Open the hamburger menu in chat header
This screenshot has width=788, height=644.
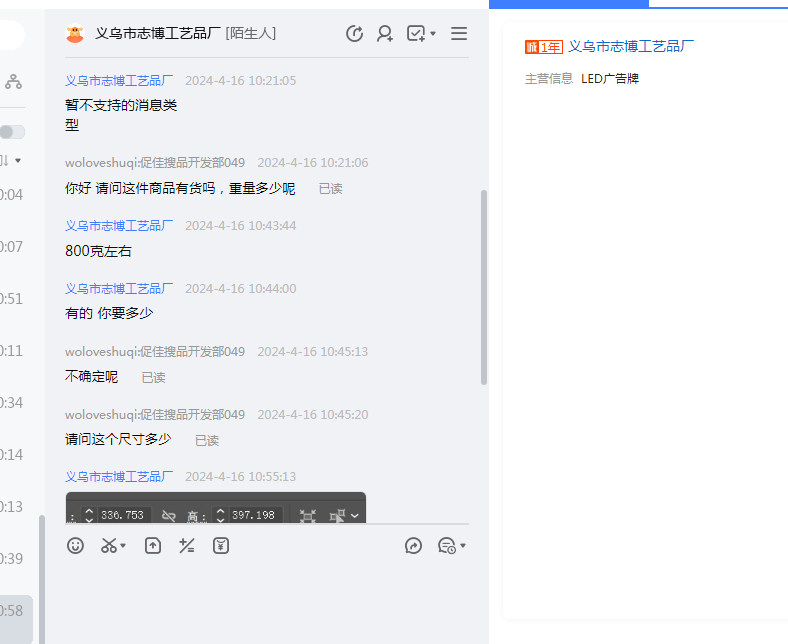(x=459, y=34)
